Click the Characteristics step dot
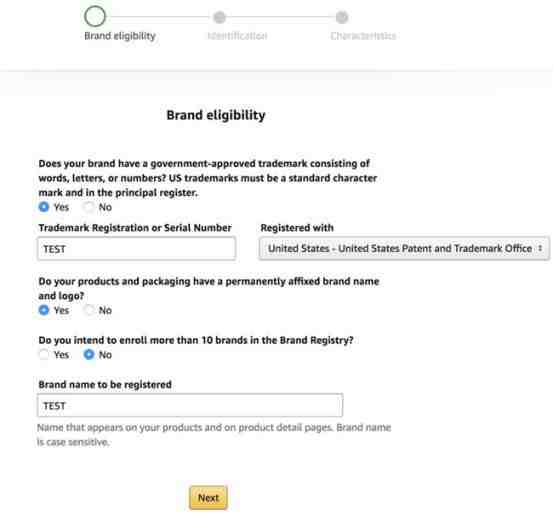Screen dimensions: 554x522 342,17
